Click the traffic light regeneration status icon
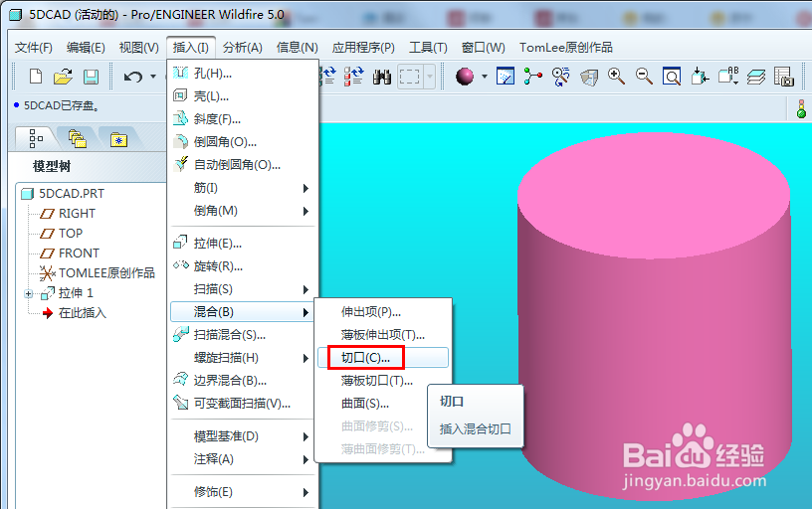Image resolution: width=812 pixels, height=509 pixels. click(802, 108)
